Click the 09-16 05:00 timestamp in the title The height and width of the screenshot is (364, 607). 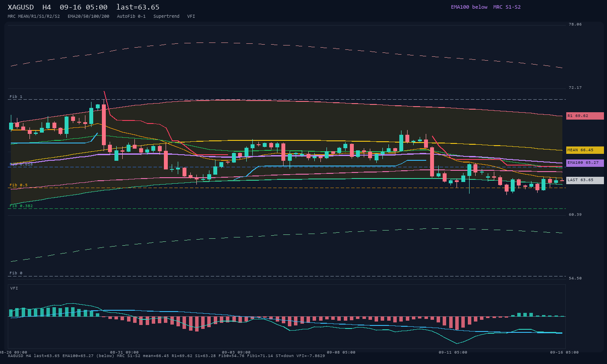pyautogui.click(x=84, y=7)
